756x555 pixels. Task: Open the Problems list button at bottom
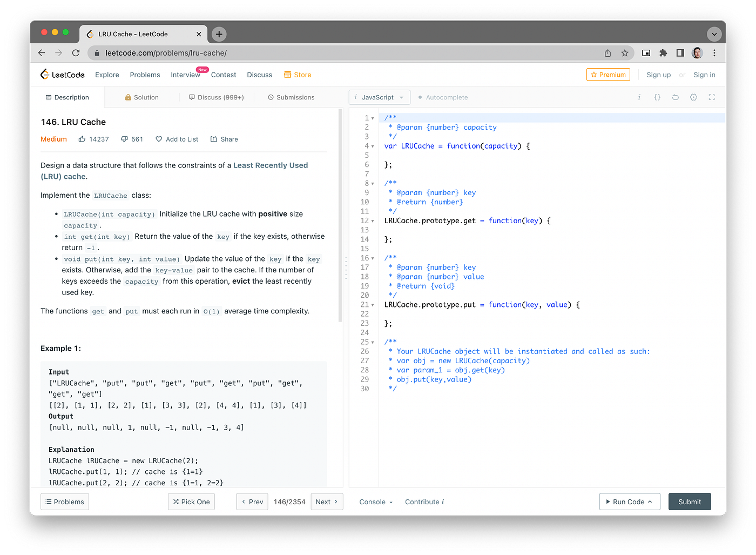(65, 501)
